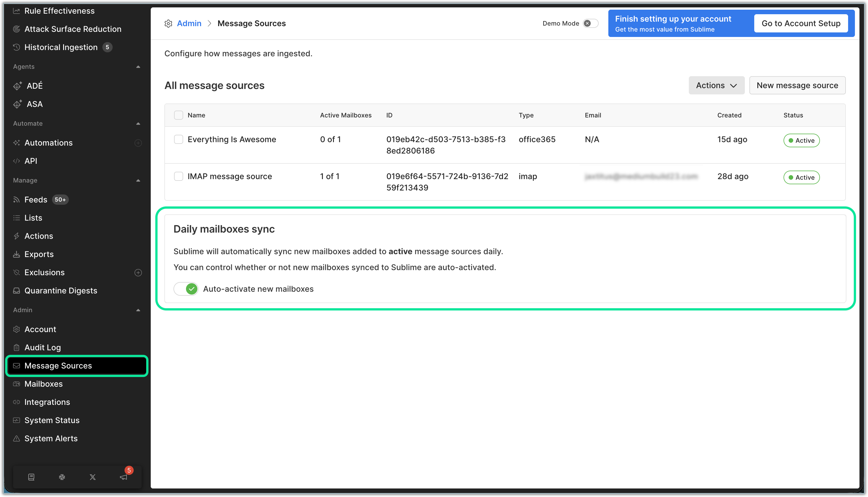This screenshot has height=497, width=868.
Task: Click the Feeds 50+ count badge
Action: point(60,200)
